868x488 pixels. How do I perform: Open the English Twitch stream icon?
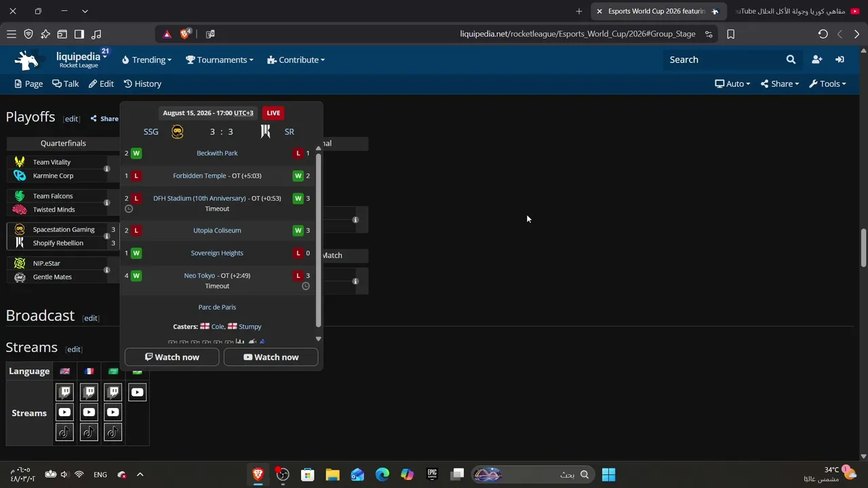[x=64, y=392]
